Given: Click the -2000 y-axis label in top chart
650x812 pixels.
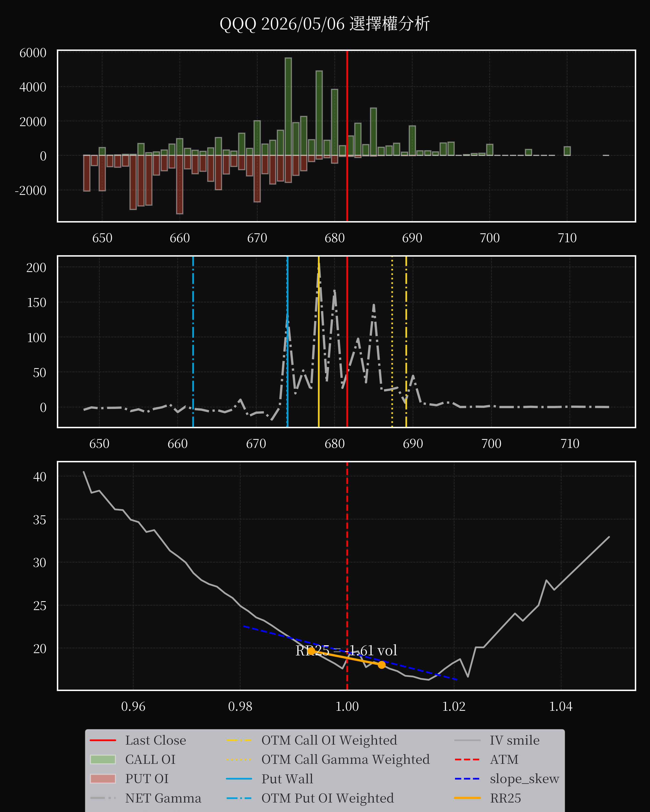Looking at the screenshot, I should click(31, 191).
